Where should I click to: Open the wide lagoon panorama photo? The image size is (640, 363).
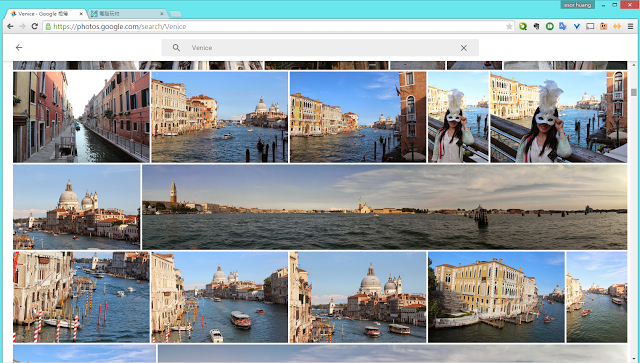(x=384, y=207)
